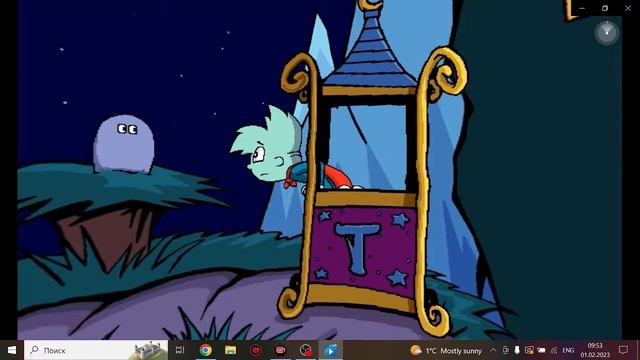Viewport: 640px width, 360px height.
Task: Click the purple ghost creature
Action: coord(124,144)
